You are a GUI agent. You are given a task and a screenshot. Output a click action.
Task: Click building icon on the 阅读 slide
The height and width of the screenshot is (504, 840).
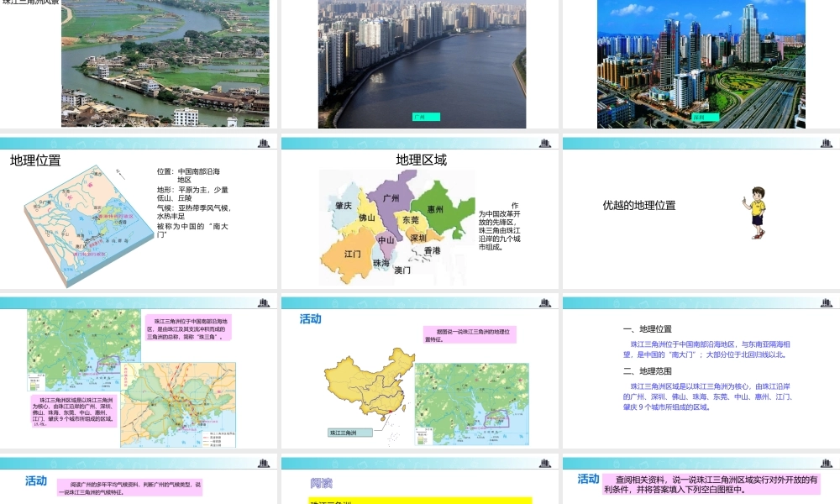pyautogui.click(x=545, y=463)
